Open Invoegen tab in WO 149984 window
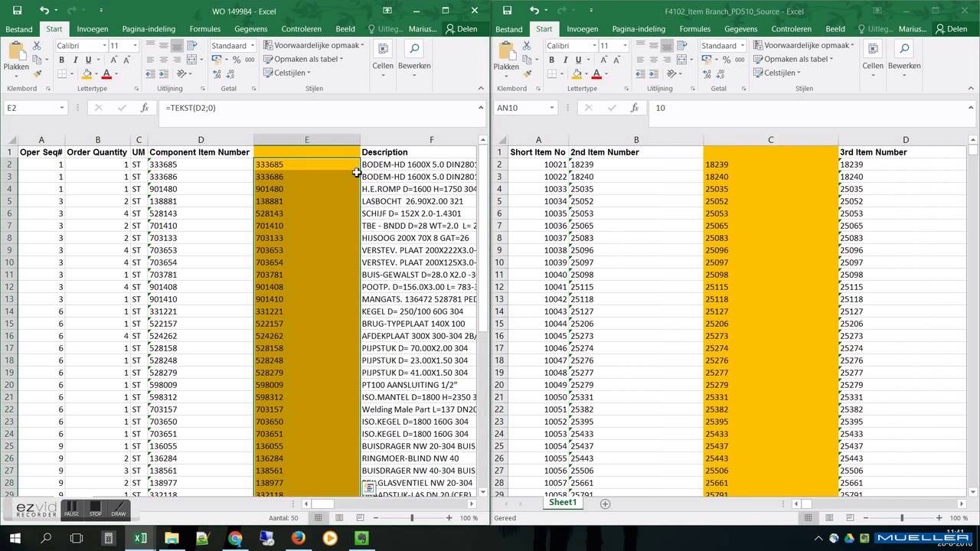The height and width of the screenshot is (551, 980). (93, 29)
